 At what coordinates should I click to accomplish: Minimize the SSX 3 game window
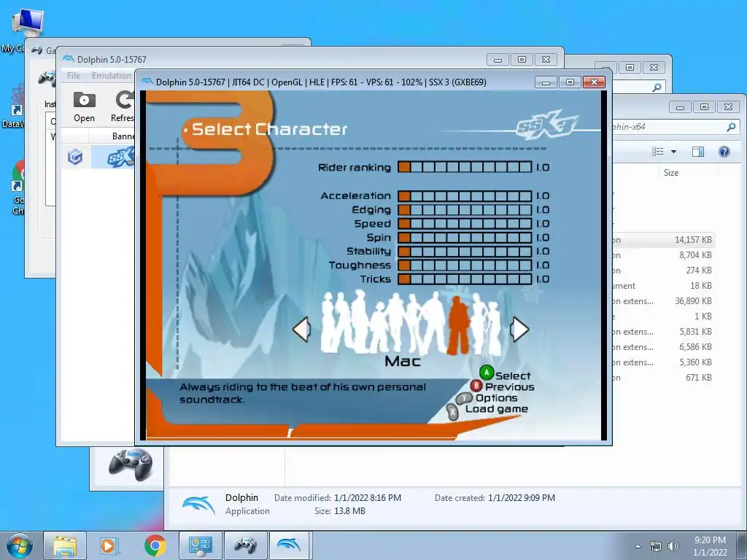click(x=546, y=82)
